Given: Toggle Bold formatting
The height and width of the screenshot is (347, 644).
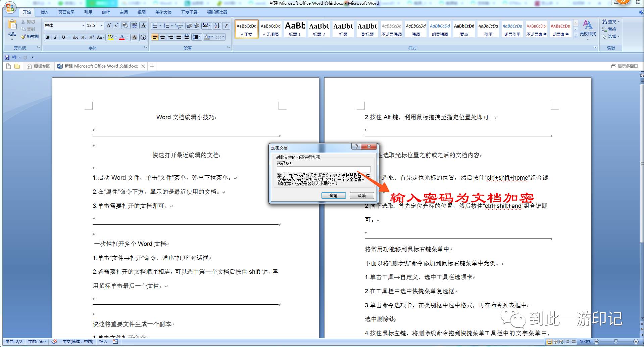Looking at the screenshot, I should (x=48, y=37).
